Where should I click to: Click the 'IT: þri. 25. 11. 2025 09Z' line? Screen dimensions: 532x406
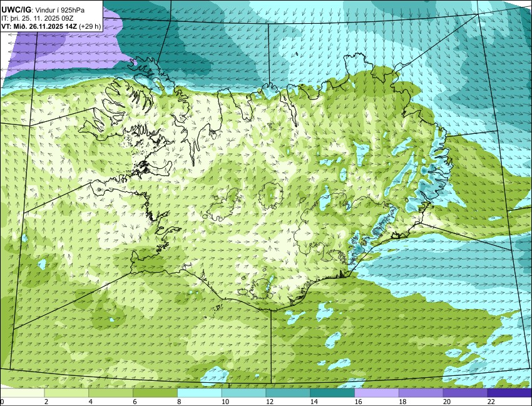[38, 19]
